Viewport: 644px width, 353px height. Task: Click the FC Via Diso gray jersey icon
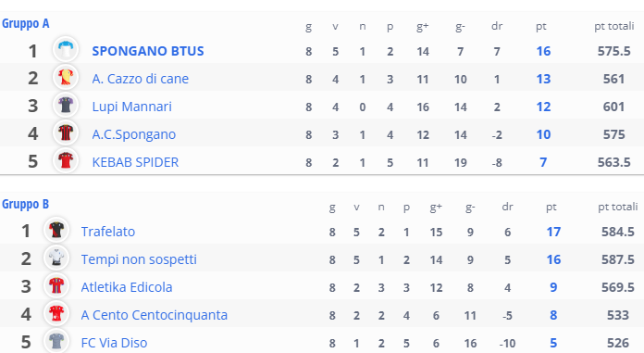coord(56,341)
